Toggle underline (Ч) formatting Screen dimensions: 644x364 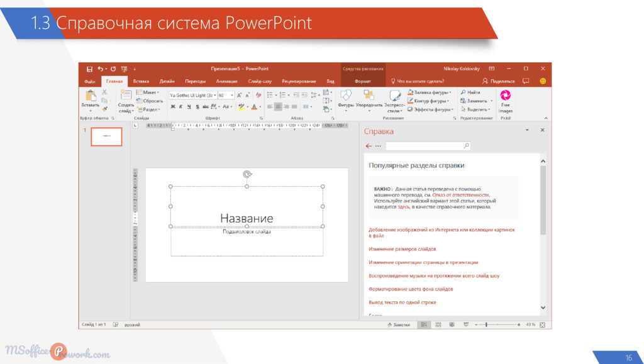click(x=189, y=107)
